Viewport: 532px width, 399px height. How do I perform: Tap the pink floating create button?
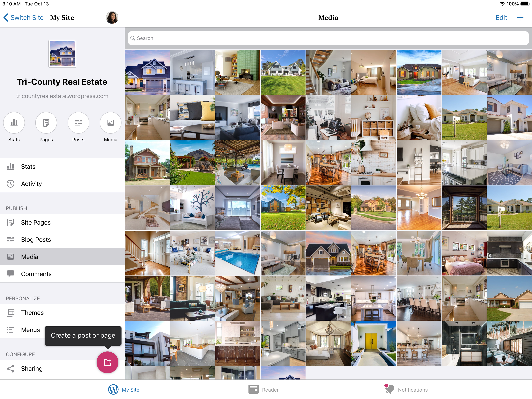point(107,362)
